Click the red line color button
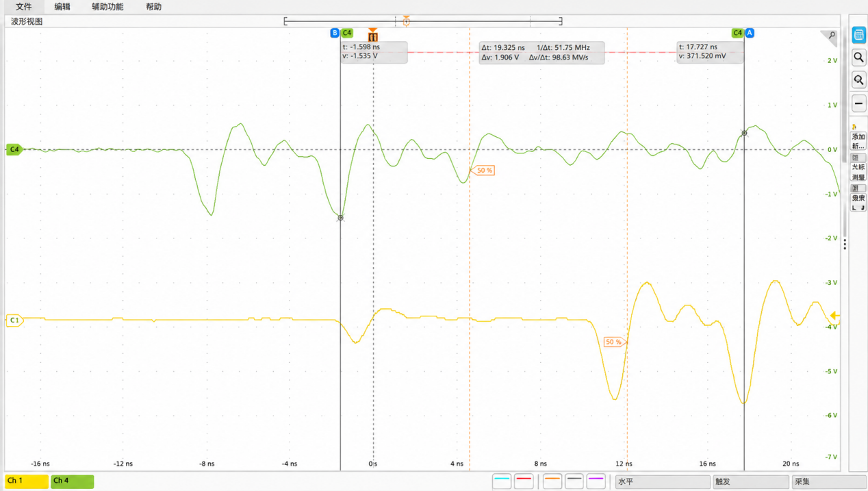 (524, 481)
